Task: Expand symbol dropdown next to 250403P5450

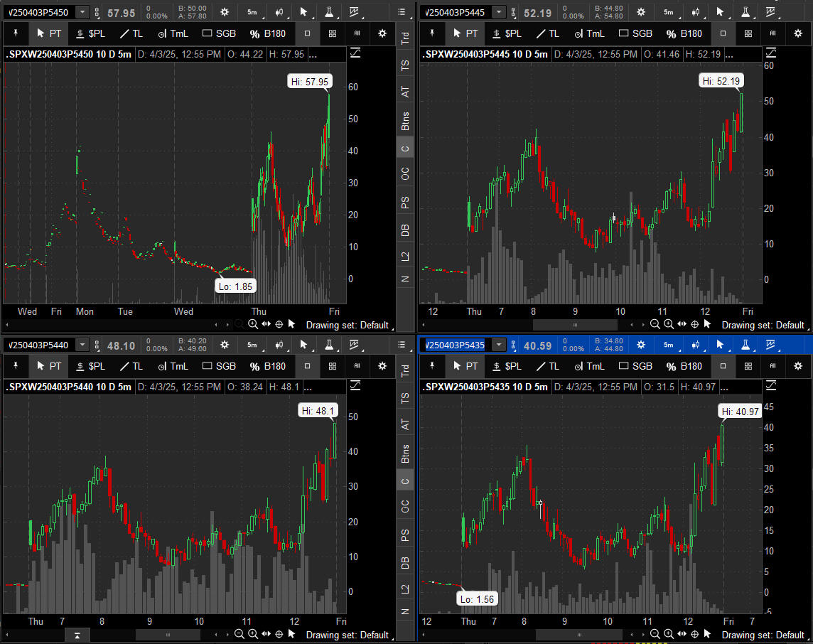Action: click(x=83, y=12)
